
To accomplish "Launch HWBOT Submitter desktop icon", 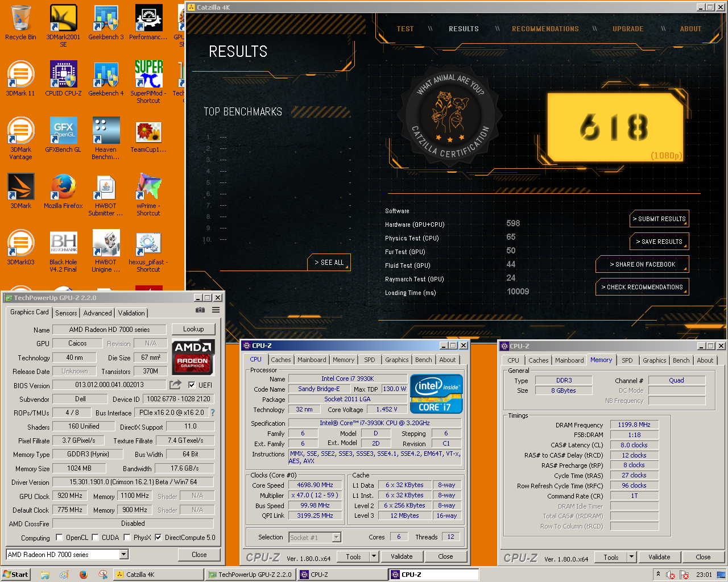I will [106, 194].
